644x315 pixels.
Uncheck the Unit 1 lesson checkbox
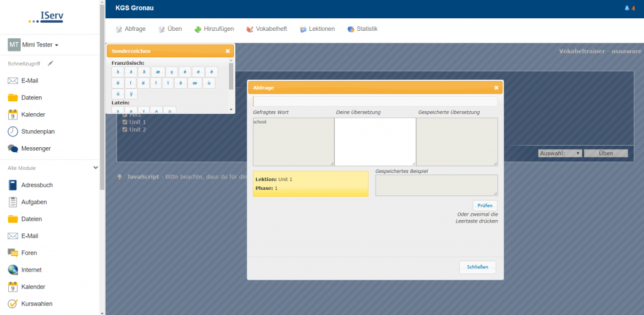(x=125, y=122)
